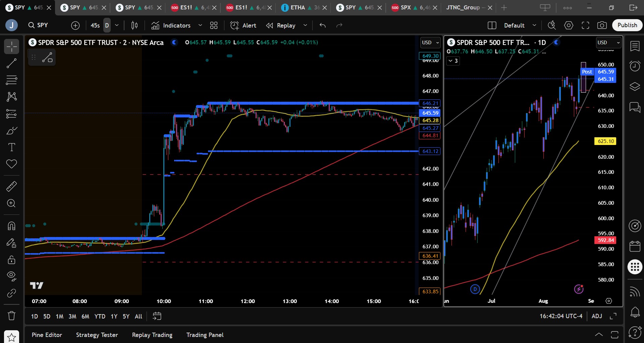Open the USD currency dropdown on daily chart

pyautogui.click(x=608, y=43)
